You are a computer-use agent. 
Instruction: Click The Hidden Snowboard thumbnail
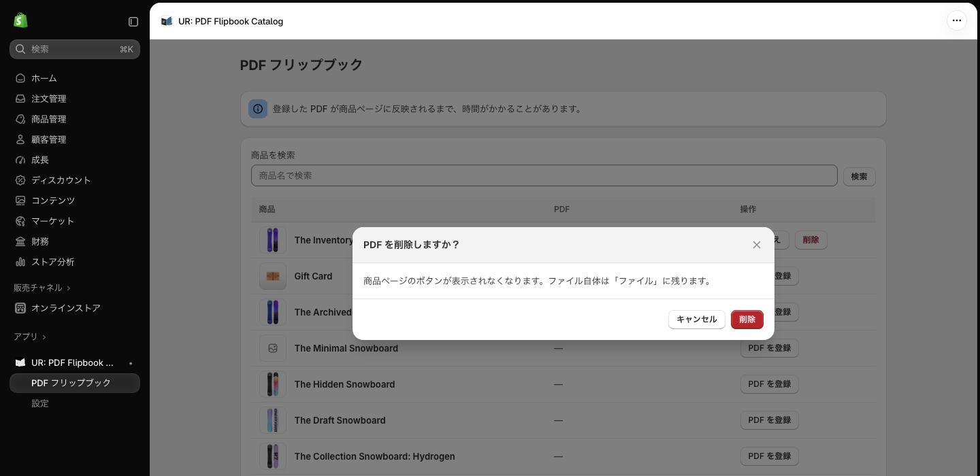(x=273, y=384)
